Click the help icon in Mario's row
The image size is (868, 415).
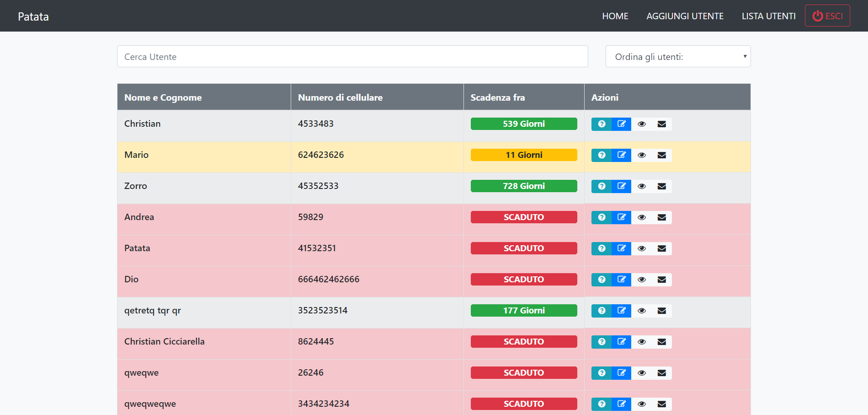click(602, 155)
